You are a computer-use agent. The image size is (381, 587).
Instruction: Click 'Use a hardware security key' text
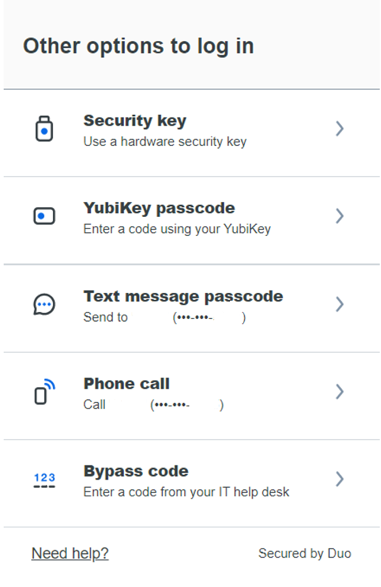165,142
